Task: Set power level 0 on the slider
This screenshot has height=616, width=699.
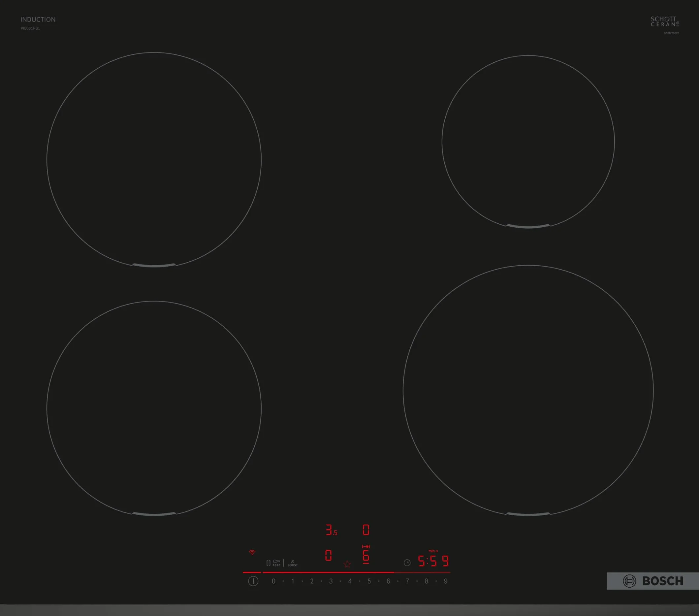Action: (273, 581)
